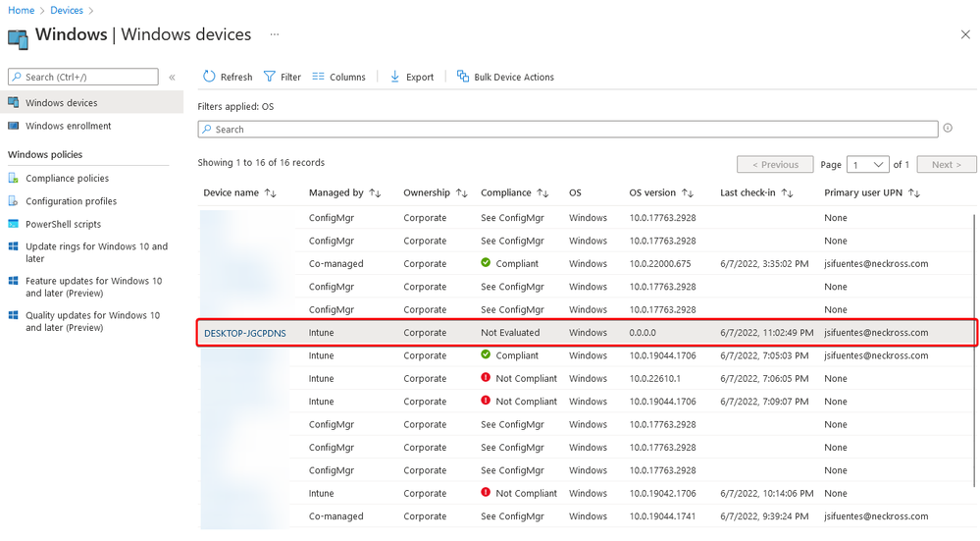The image size is (980, 541).
Task: Click OS version 10.0.22000.675 cell
Action: click(660, 263)
